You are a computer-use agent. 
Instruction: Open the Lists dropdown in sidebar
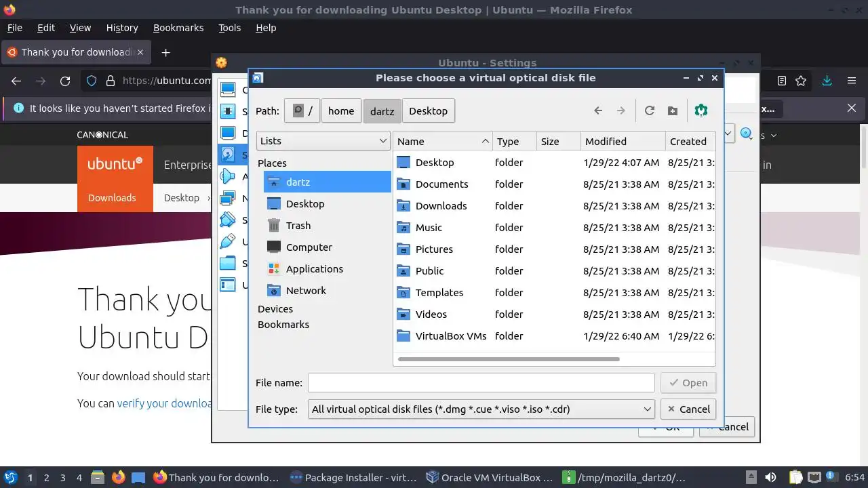pyautogui.click(x=323, y=141)
